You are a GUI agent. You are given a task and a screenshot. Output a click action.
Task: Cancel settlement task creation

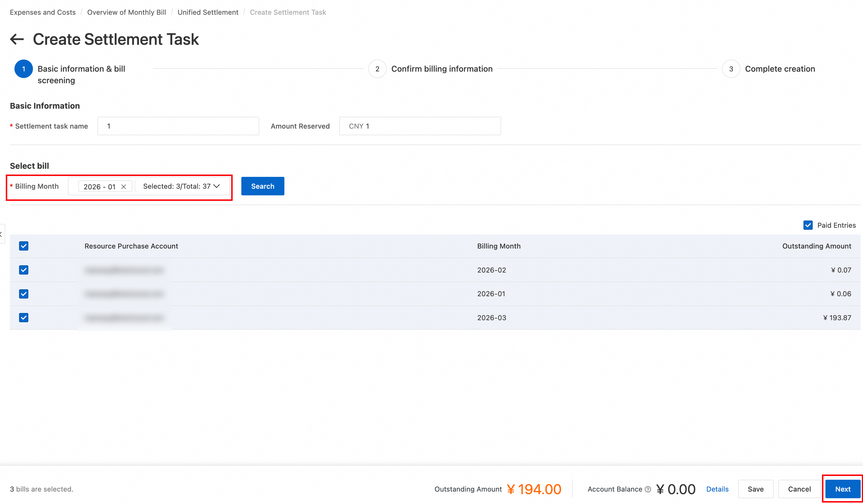(799, 489)
